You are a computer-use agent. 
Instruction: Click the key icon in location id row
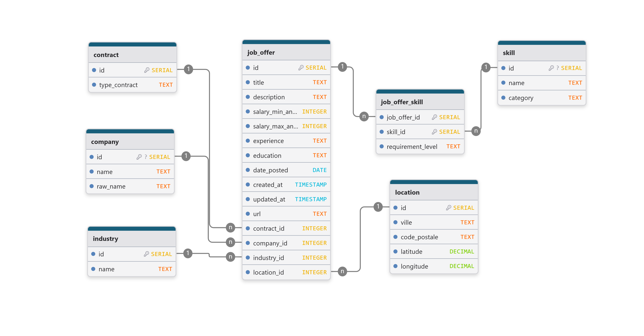click(449, 208)
